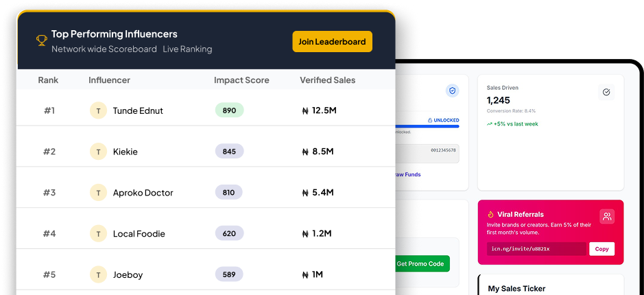Viewport: 644px width, 295px height.
Task: Click the trend arrow beside +5% vs last week
Action: tap(490, 124)
